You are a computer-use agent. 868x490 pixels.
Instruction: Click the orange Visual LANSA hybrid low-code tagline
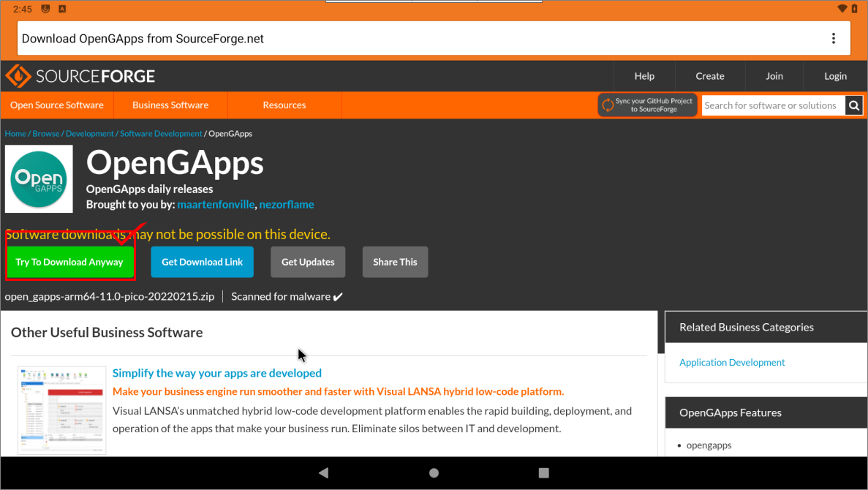click(x=339, y=391)
